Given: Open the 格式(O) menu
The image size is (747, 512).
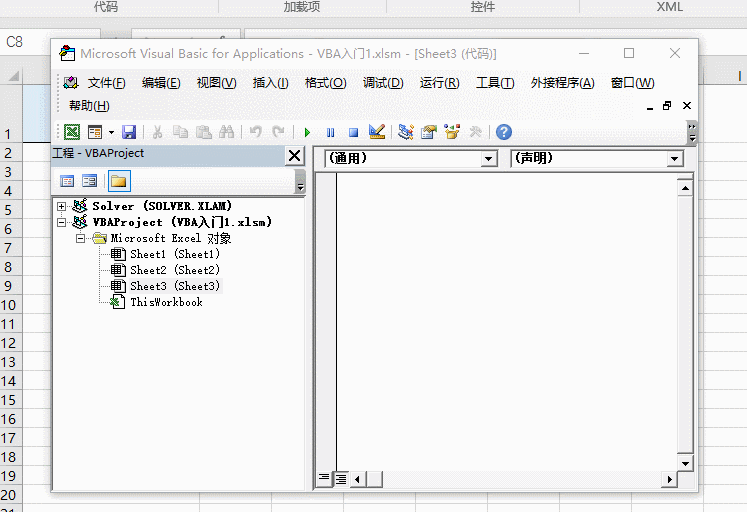Looking at the screenshot, I should pyautogui.click(x=325, y=83).
